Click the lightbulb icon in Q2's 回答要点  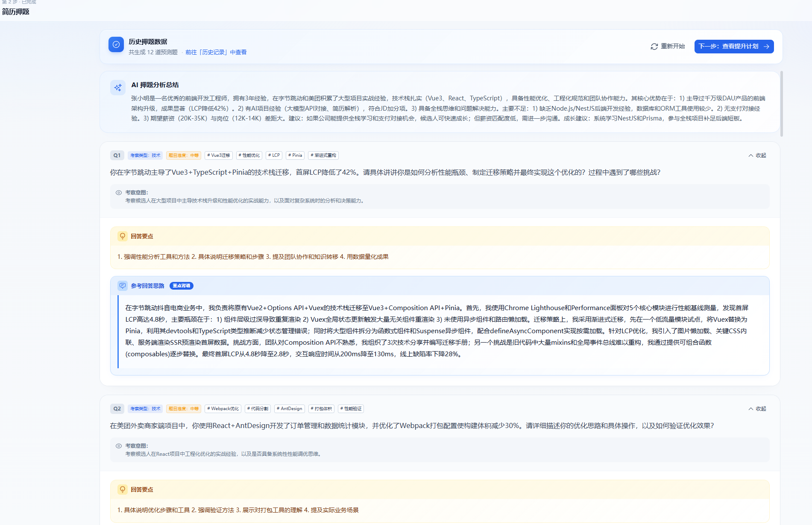click(123, 490)
